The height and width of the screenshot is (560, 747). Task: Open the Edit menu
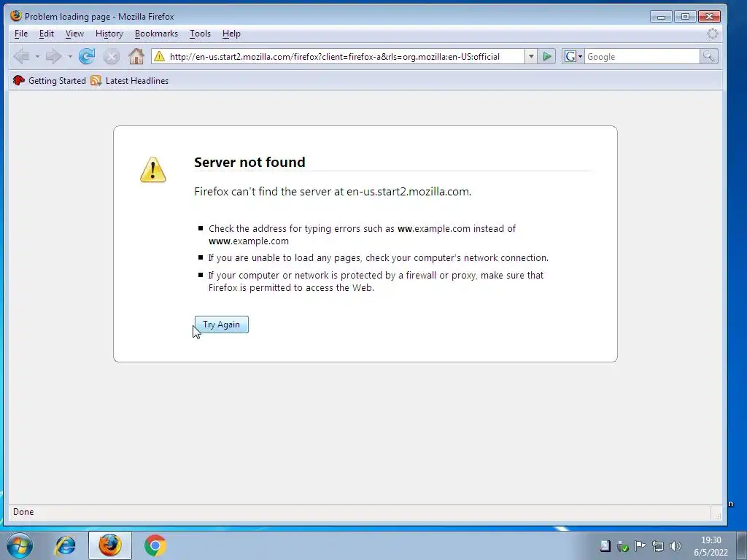click(46, 34)
